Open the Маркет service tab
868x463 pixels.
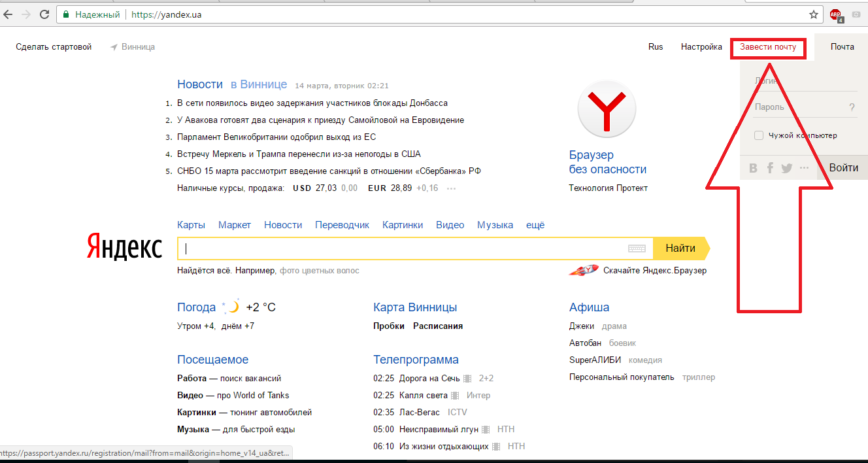[x=235, y=225]
